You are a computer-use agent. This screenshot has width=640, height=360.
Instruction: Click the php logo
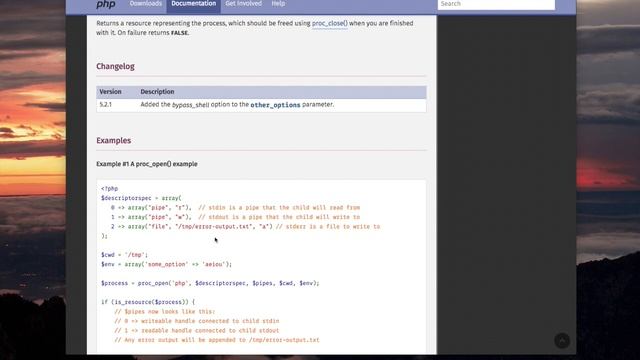(x=106, y=4)
